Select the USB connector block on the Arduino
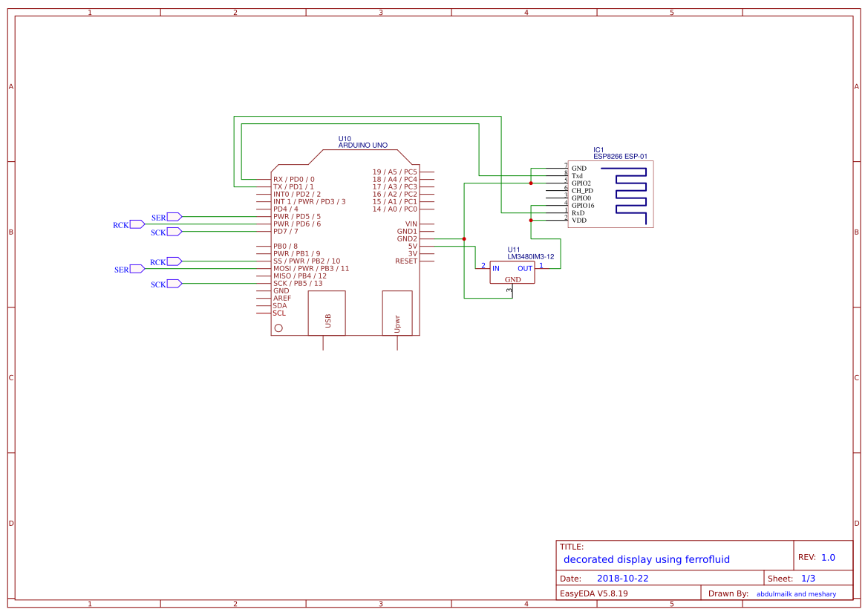This screenshot has height=615, width=868. click(327, 313)
